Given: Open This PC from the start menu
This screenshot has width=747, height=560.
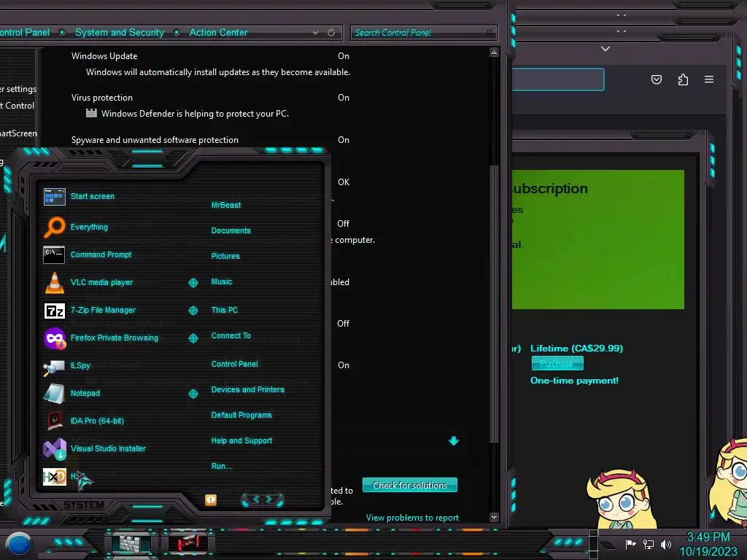Looking at the screenshot, I should click(225, 310).
